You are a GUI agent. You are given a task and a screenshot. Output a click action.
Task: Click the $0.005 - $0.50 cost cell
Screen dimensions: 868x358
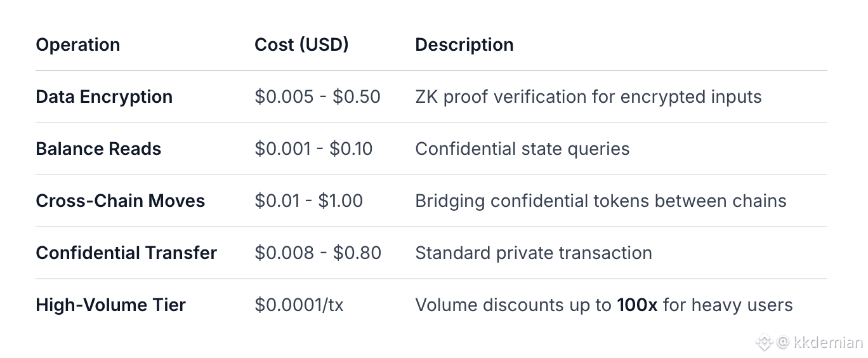(x=317, y=97)
